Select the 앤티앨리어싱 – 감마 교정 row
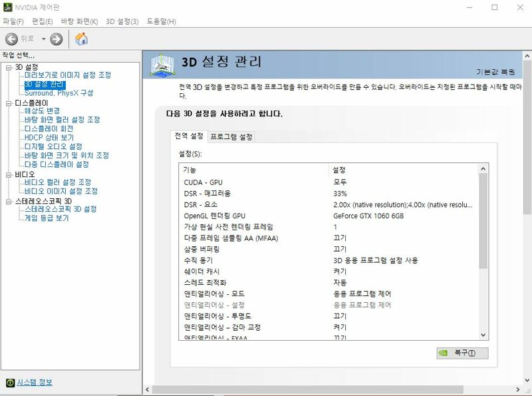The image size is (532, 396). pyautogui.click(x=329, y=327)
